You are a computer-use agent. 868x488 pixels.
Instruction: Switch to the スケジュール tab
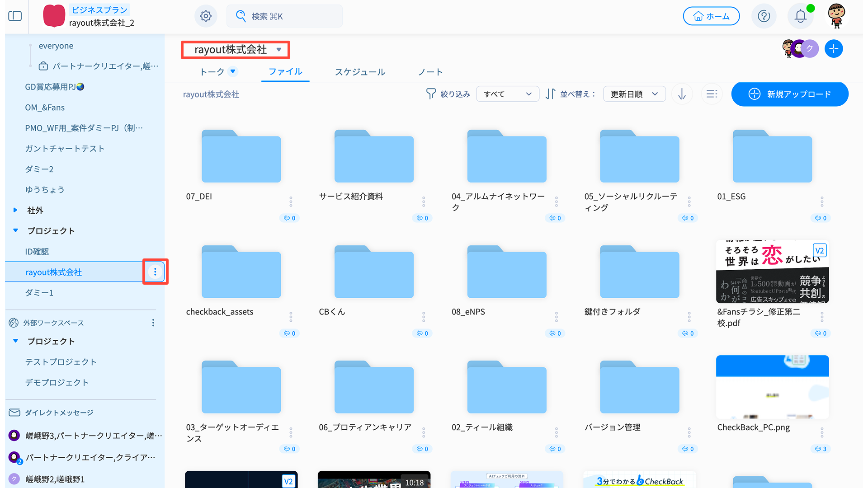tap(360, 72)
